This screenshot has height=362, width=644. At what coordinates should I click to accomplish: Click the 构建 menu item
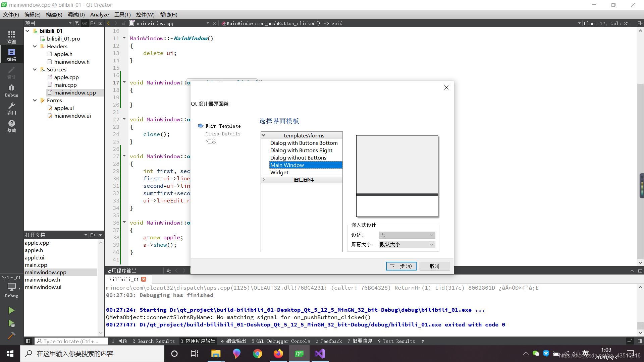pyautogui.click(x=53, y=14)
